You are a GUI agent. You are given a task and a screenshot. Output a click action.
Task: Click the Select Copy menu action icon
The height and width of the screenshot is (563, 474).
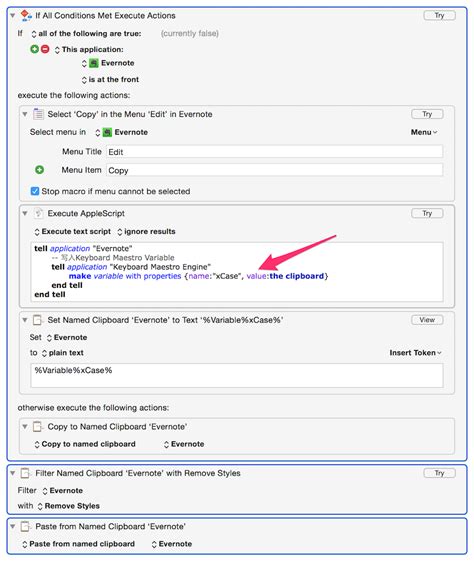click(x=38, y=114)
